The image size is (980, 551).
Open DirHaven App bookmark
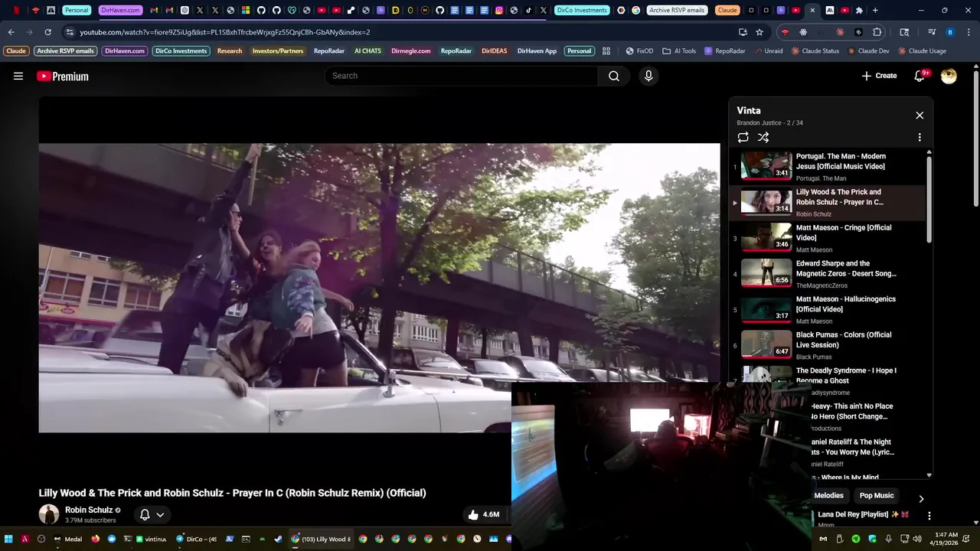tap(537, 51)
